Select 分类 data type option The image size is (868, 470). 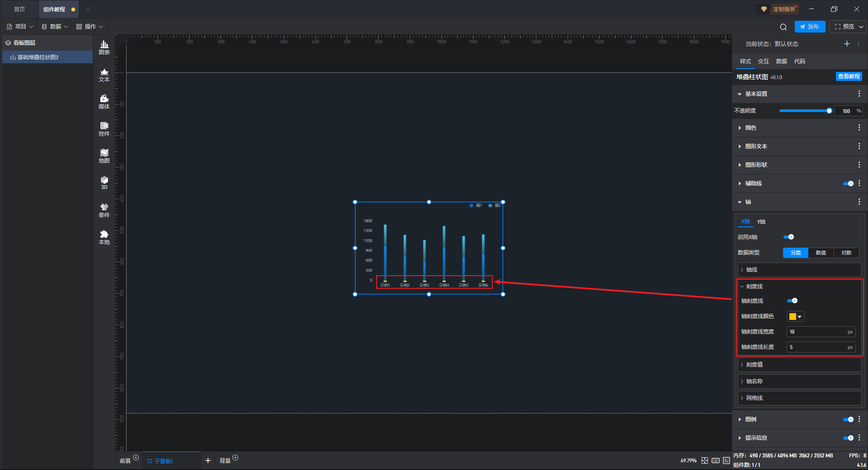click(x=796, y=253)
